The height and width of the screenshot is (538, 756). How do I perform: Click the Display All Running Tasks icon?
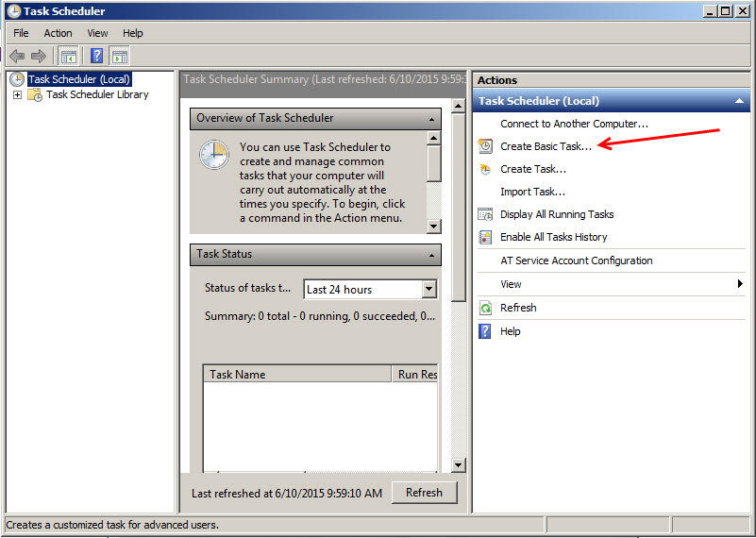pos(485,214)
